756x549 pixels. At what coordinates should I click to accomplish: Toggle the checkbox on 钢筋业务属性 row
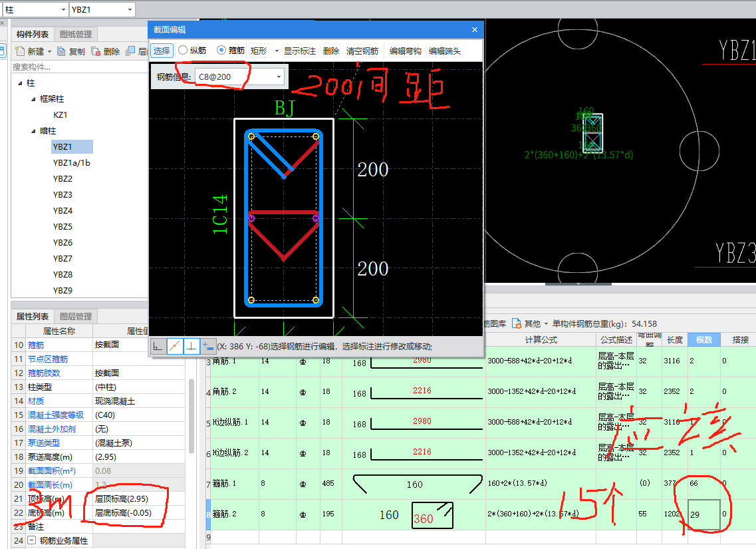click(31, 540)
